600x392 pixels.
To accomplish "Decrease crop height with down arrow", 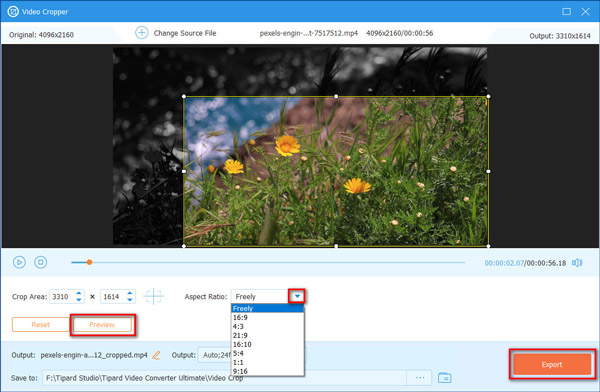I will coord(130,300).
